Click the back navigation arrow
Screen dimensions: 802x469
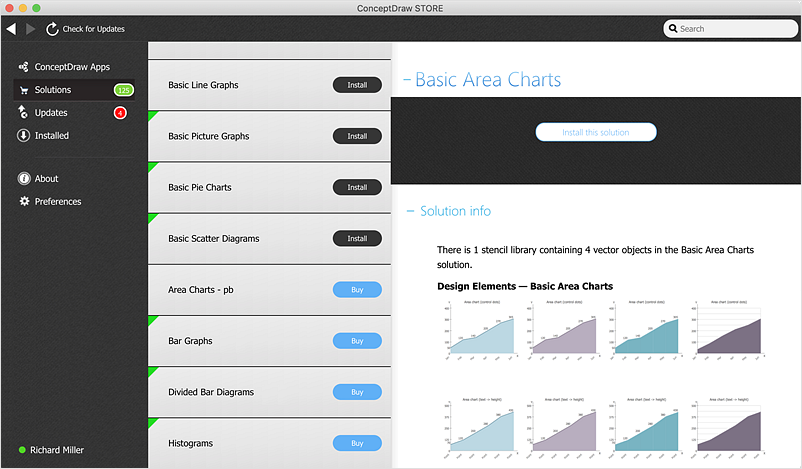tap(11, 29)
